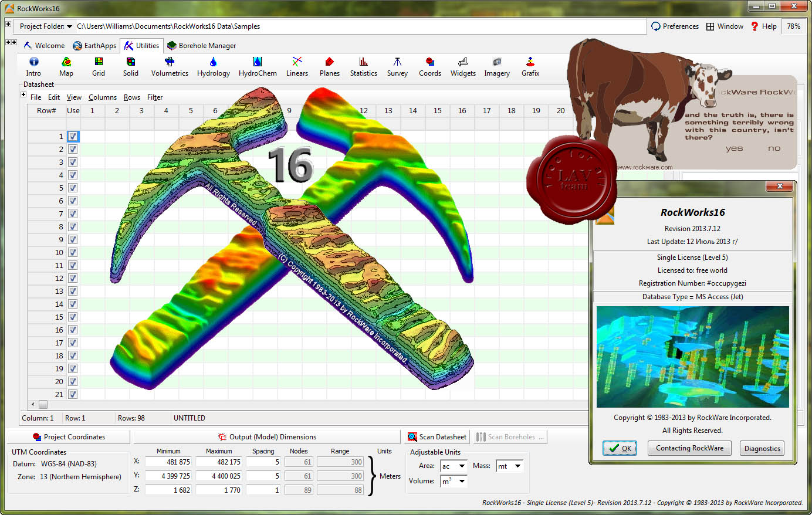Expand the Datasheet menu plus toggle
This screenshot has height=515, width=812.
[x=23, y=94]
